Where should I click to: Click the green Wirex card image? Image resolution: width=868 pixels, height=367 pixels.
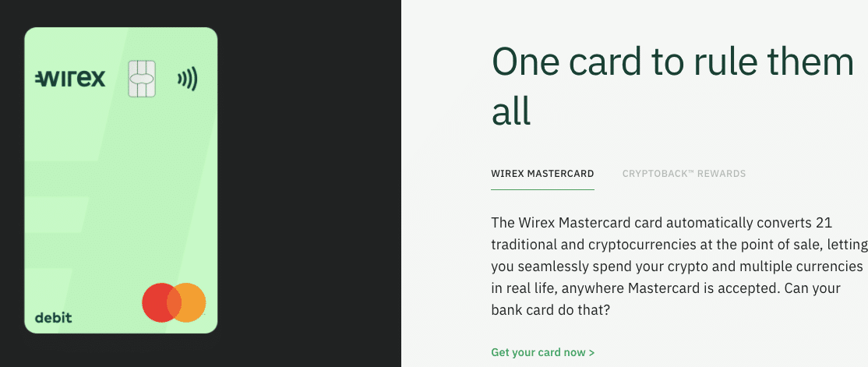[x=121, y=181]
